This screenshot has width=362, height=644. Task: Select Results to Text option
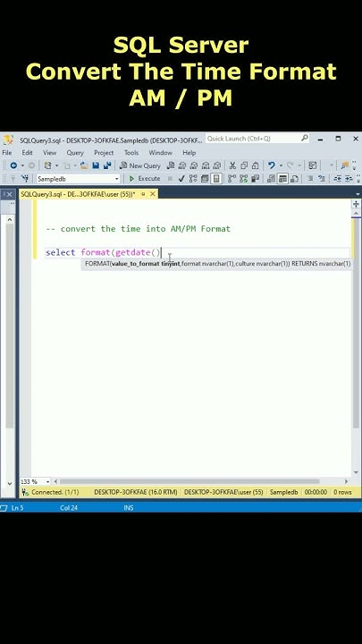[271, 178]
